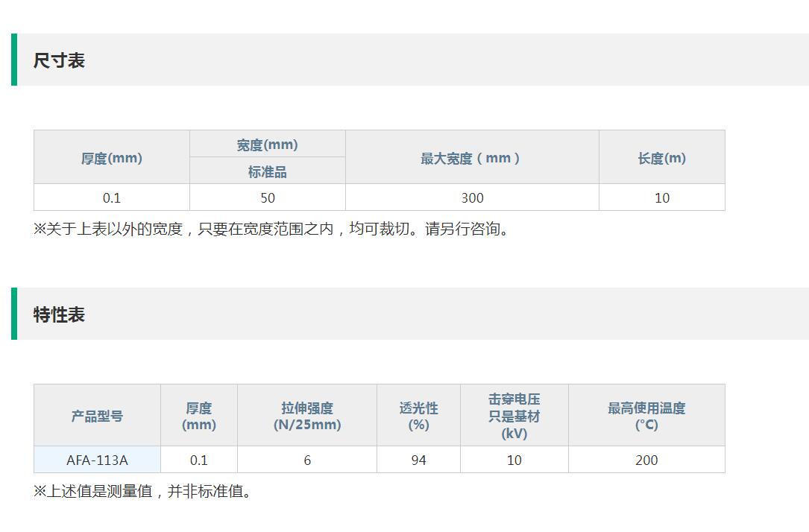Click the 标准品 sub-header cell
This screenshot has width=809, height=532.
point(267,171)
